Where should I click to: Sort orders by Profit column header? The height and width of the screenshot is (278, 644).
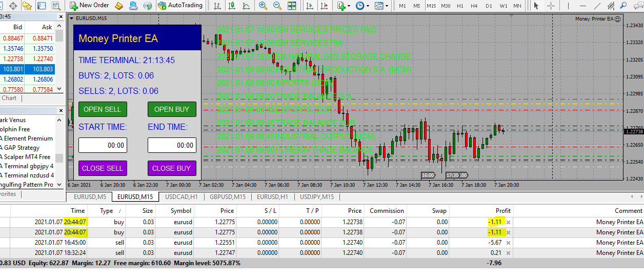(x=481, y=211)
